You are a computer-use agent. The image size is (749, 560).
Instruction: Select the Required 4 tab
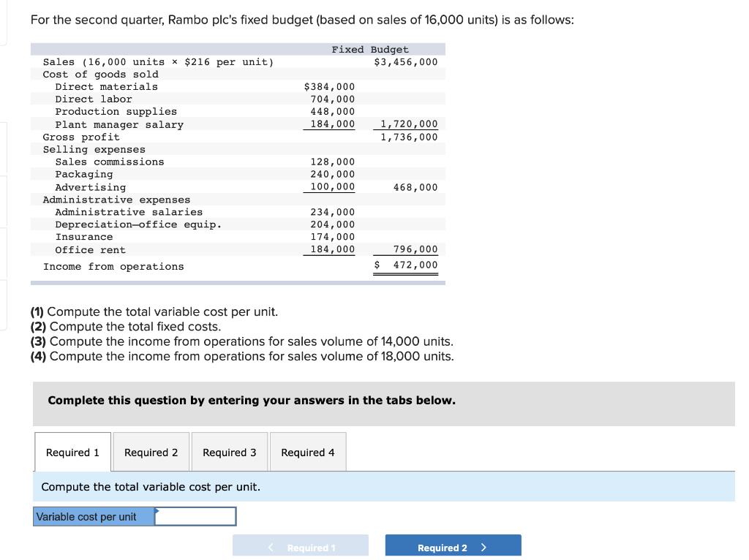(308, 452)
